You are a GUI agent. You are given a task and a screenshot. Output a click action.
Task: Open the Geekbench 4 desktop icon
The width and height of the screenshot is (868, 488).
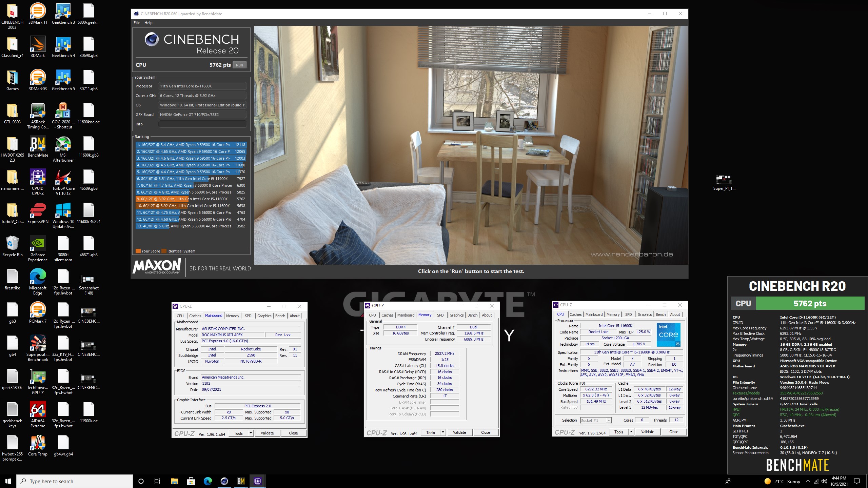[63, 47]
